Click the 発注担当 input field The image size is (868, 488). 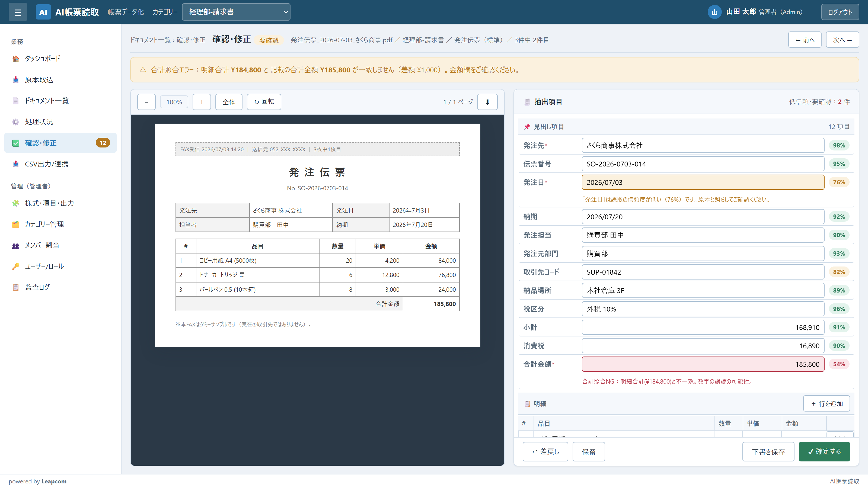pyautogui.click(x=703, y=235)
